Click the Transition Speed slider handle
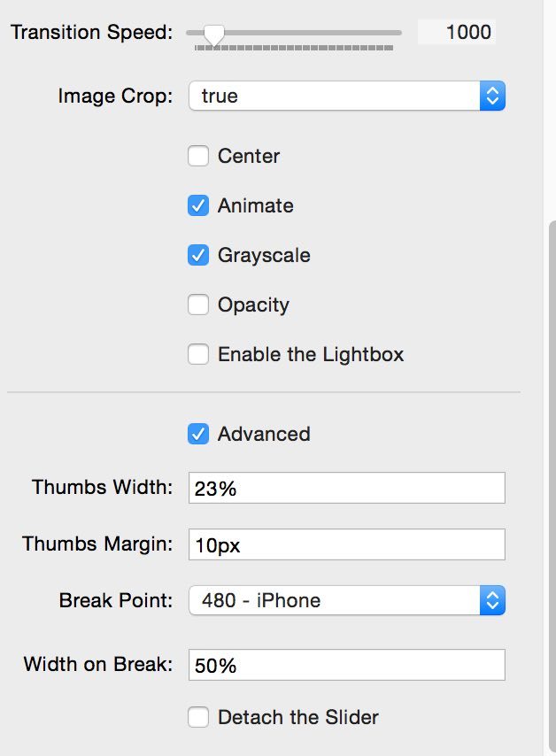 tap(213, 35)
